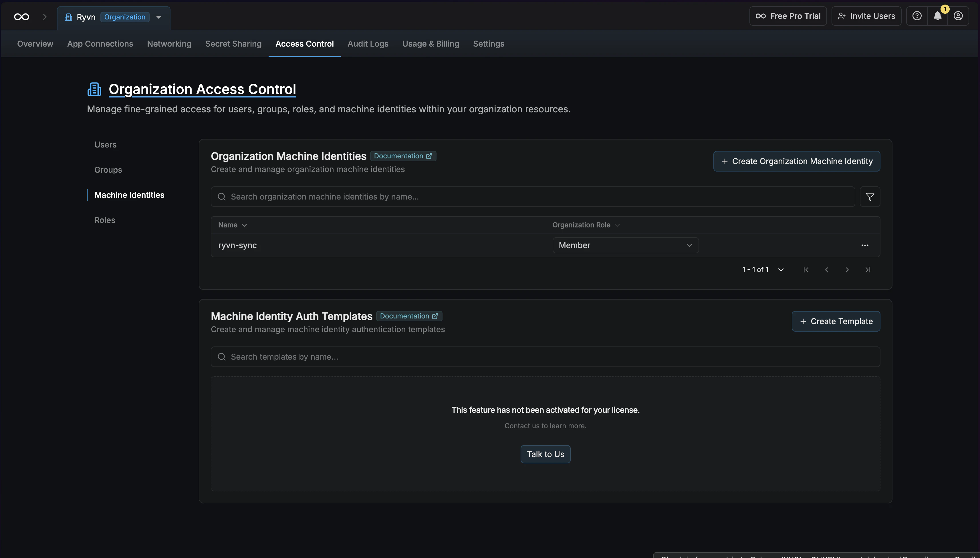The width and height of the screenshot is (980, 558).
Task: Open the ellipsis actions menu for ryvn-sync
Action: click(865, 245)
